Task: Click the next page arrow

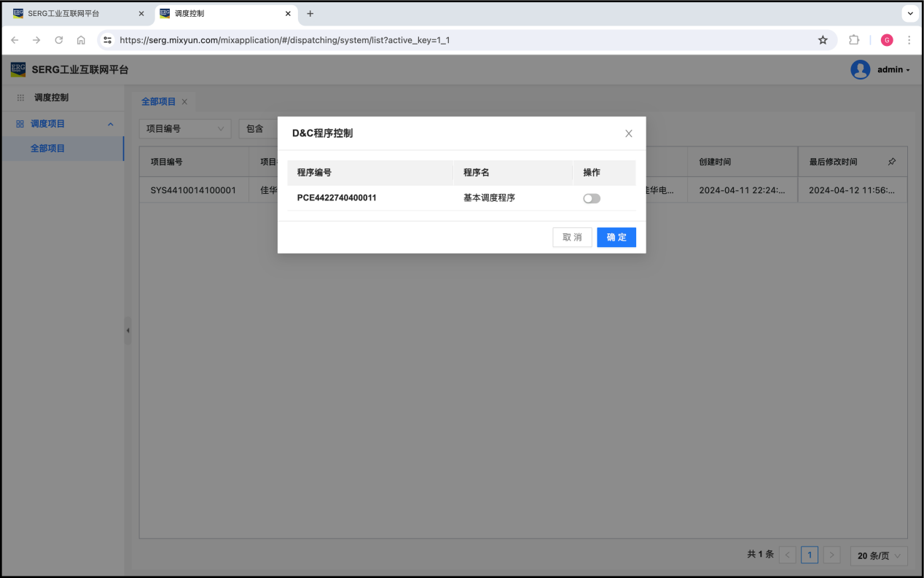Action: click(x=831, y=555)
